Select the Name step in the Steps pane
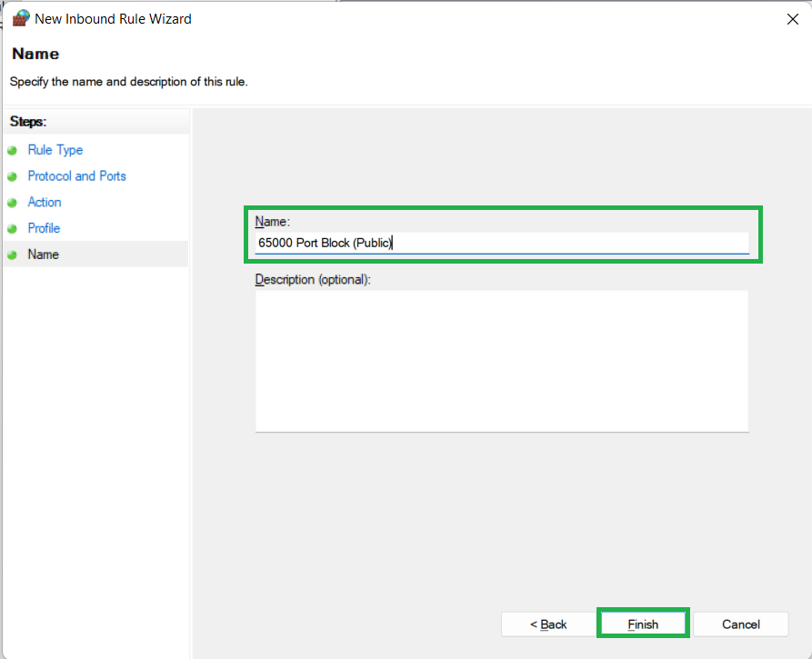This screenshot has width=812, height=659. point(43,255)
